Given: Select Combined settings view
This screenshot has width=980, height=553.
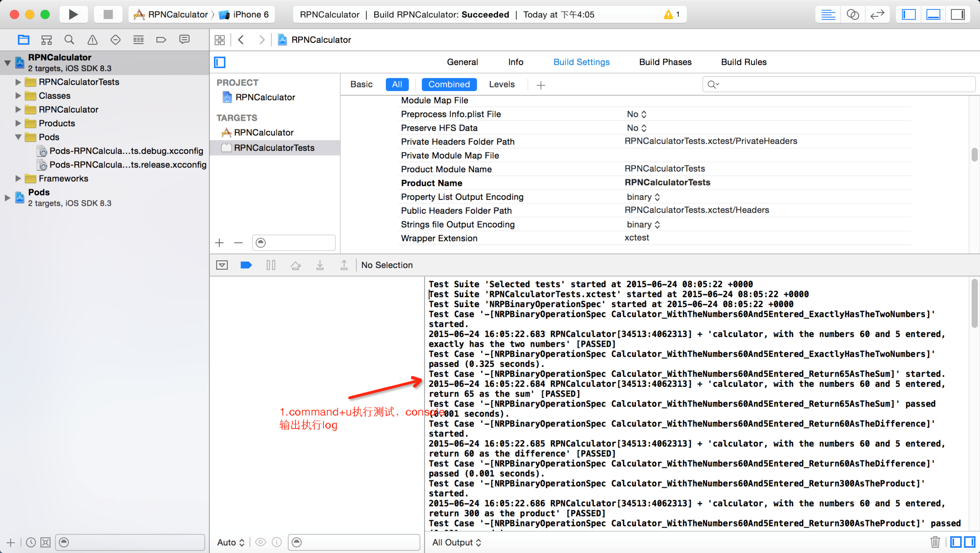Looking at the screenshot, I should point(449,84).
